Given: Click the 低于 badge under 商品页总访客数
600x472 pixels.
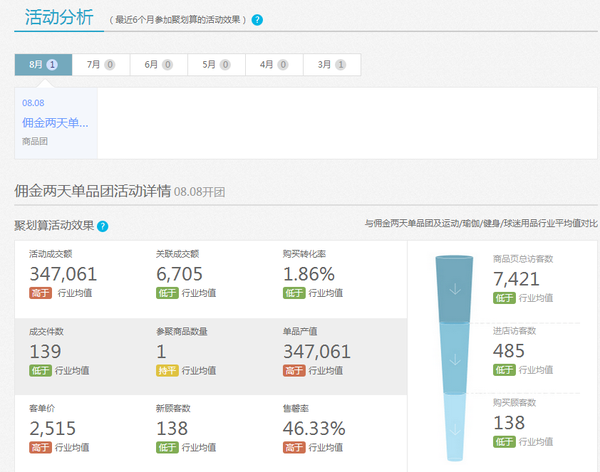Looking at the screenshot, I should pos(505,297).
